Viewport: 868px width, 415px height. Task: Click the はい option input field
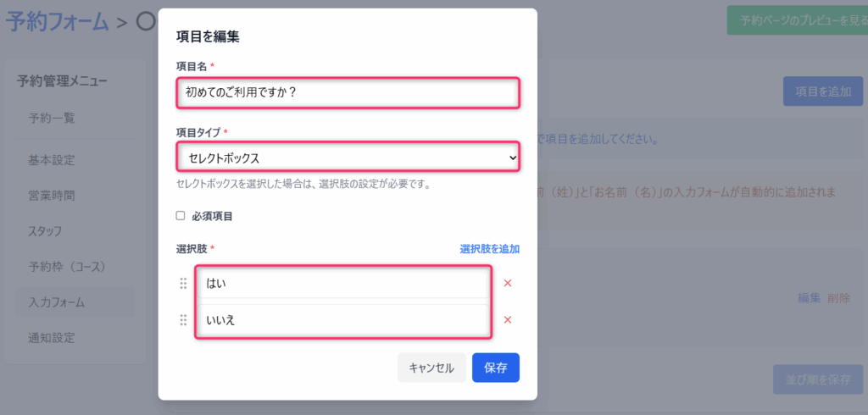tap(343, 283)
